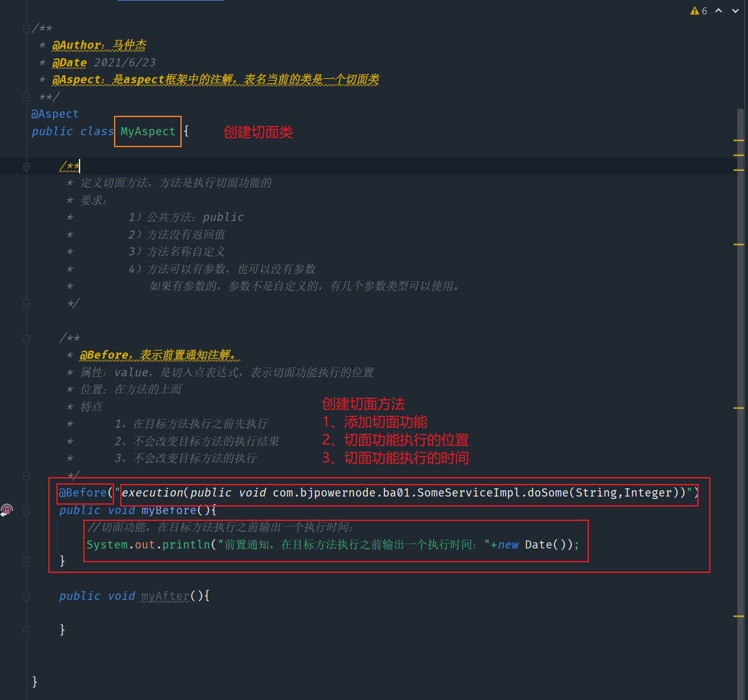
Task: Click comment line '3) 方法名称自定义'
Action: click(177, 252)
